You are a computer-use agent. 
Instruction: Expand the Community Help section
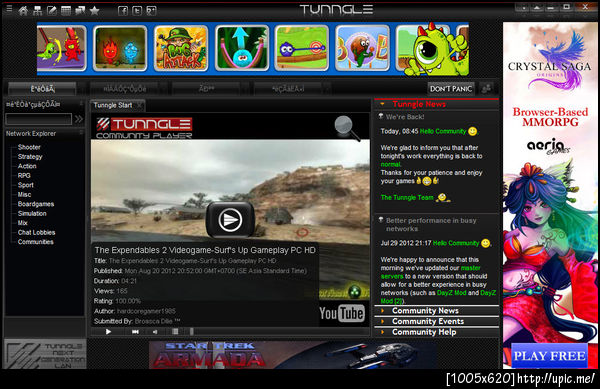pyautogui.click(x=437, y=332)
